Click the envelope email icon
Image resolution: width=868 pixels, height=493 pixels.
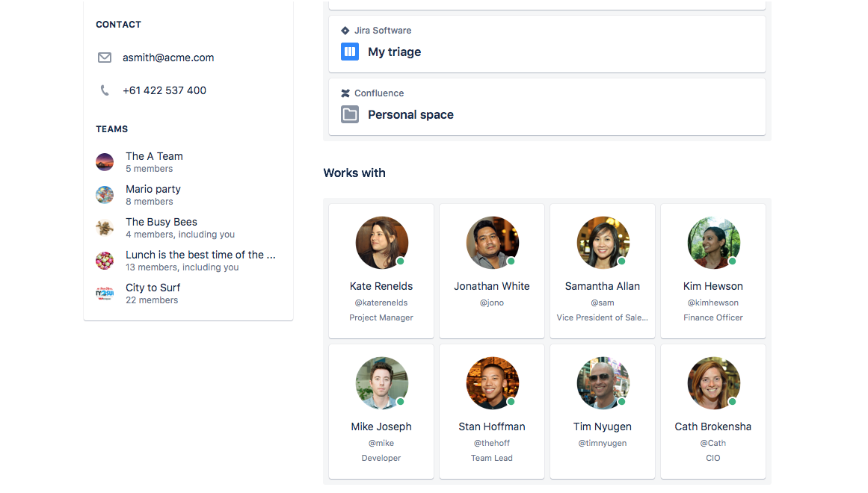(105, 58)
